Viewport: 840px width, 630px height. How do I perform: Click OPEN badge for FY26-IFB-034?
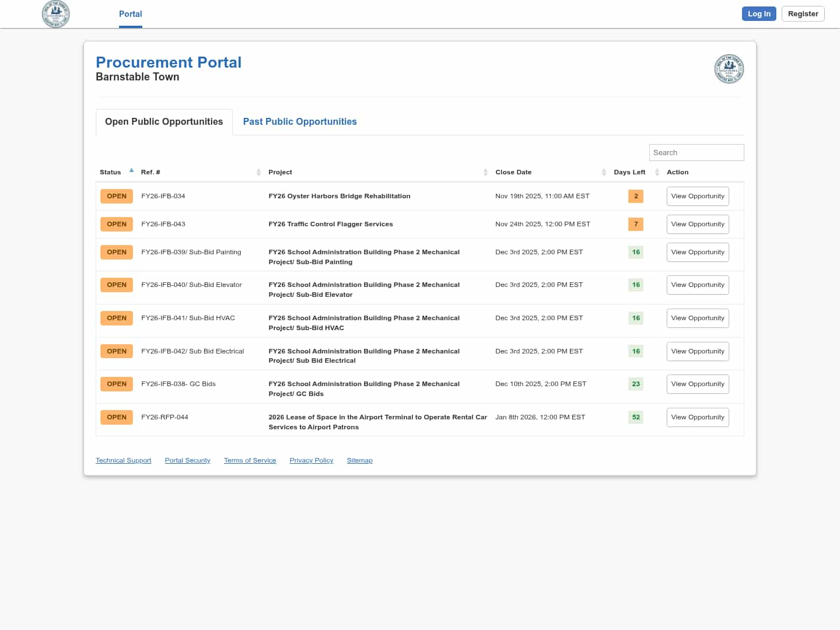click(117, 197)
